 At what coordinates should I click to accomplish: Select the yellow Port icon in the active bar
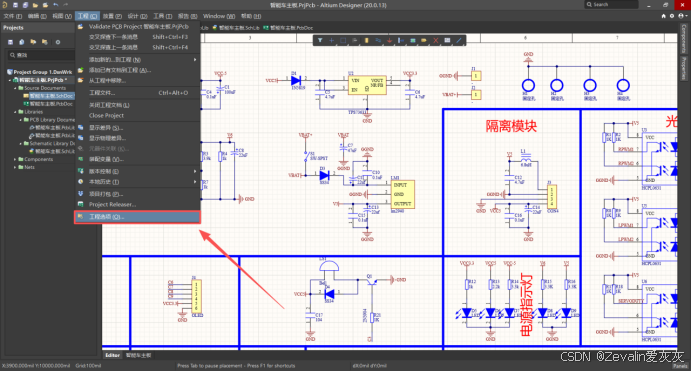click(x=424, y=40)
